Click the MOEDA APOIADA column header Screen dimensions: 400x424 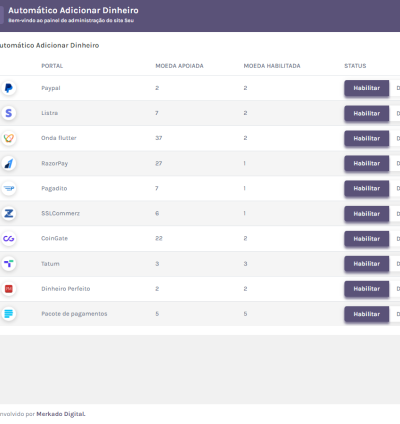179,66
